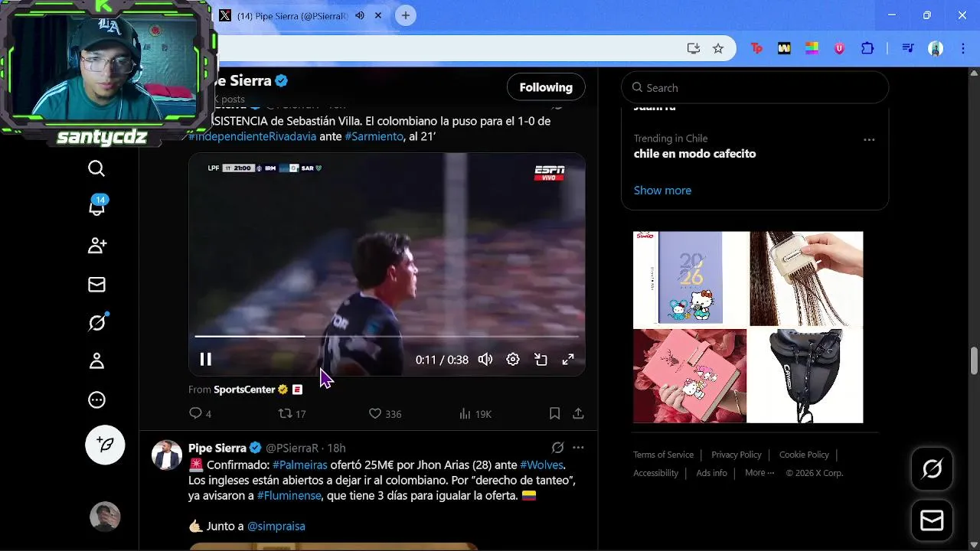Open media controls icon in toolbar
The width and height of the screenshot is (980, 551).
[908, 48]
